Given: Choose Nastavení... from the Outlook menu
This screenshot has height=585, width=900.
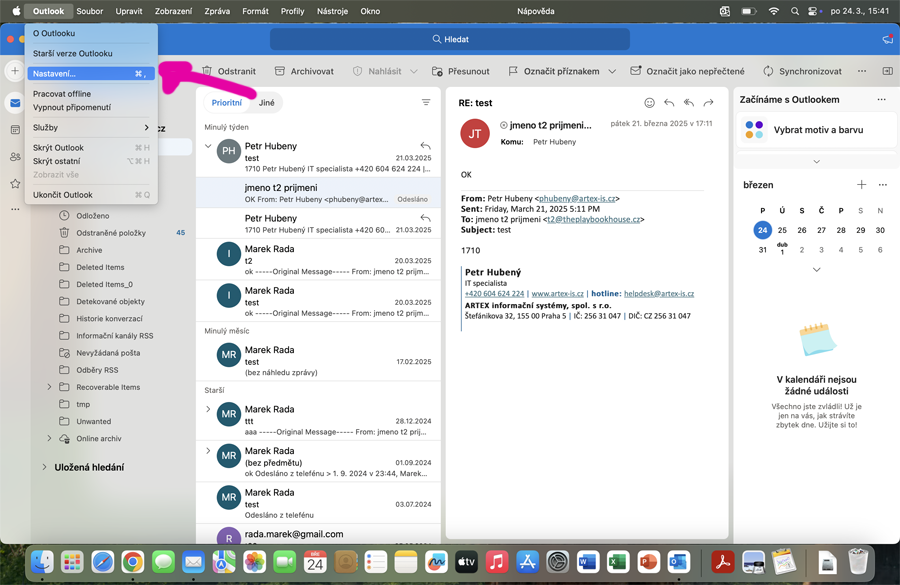Looking at the screenshot, I should tap(54, 74).
